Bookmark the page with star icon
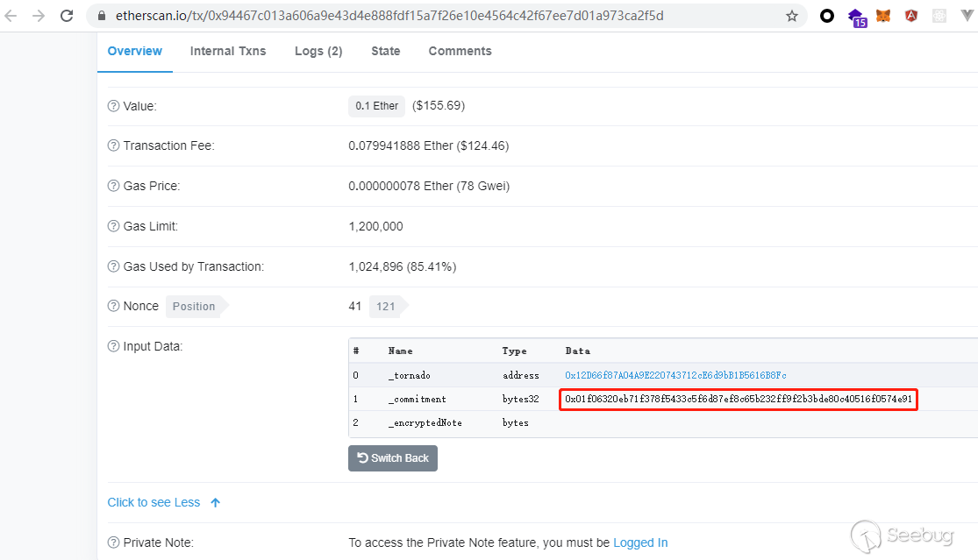The image size is (978, 560). pyautogui.click(x=791, y=16)
